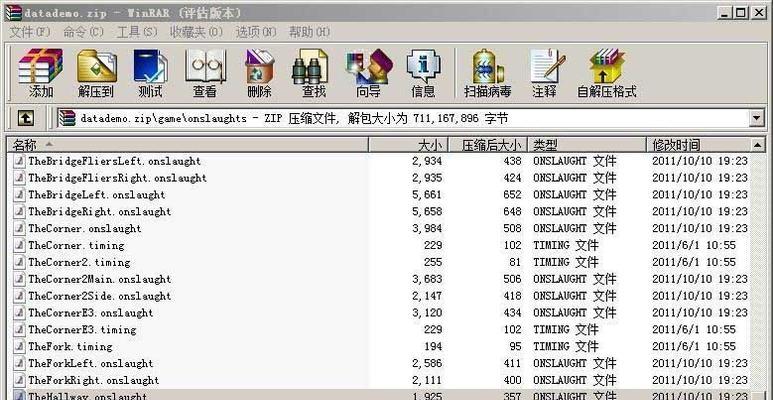
Task: Select TheForkRight.onslaught file
Action: coord(94,380)
